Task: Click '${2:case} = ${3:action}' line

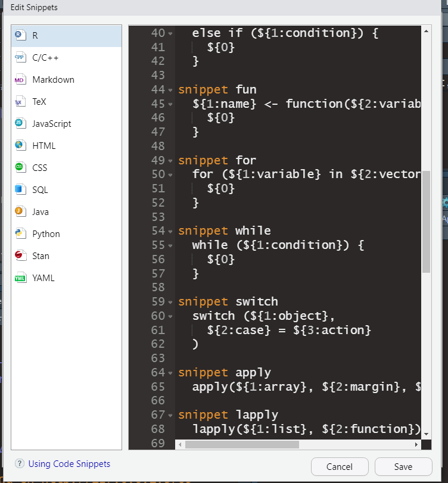Action: (289, 330)
